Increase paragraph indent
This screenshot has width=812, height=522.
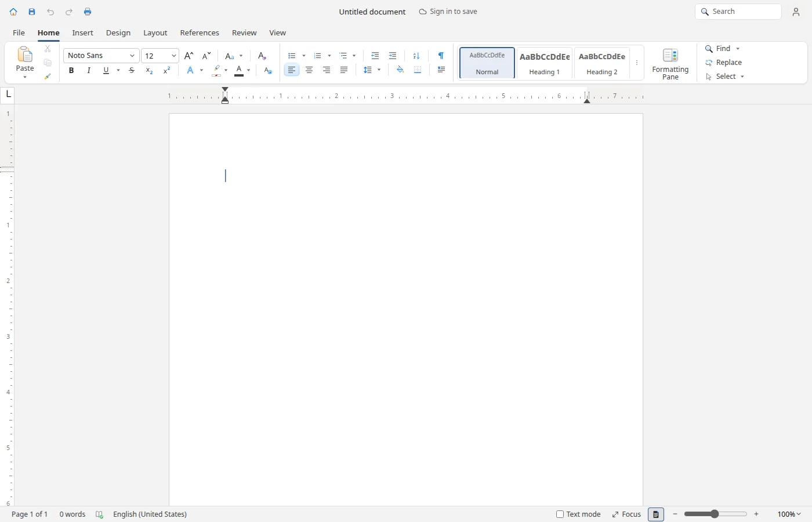(393, 56)
